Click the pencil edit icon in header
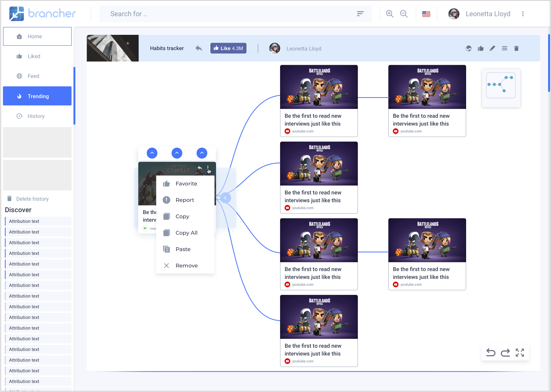The height and width of the screenshot is (392, 551). tap(492, 48)
